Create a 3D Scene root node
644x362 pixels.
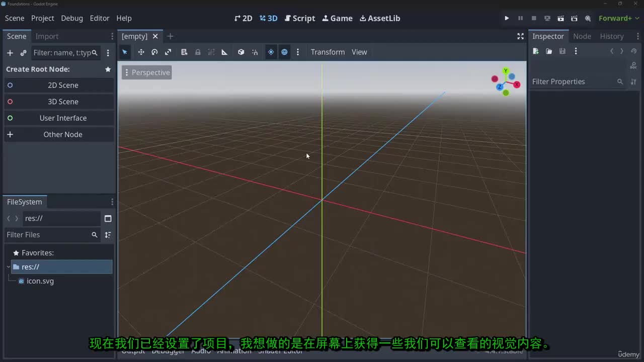(x=59, y=102)
